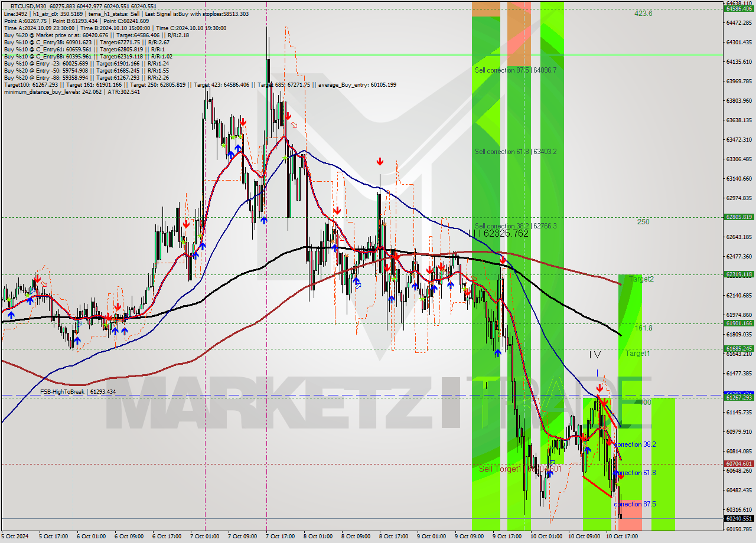
Task: Click 60482.435 on the price axis
Action: tap(739, 490)
